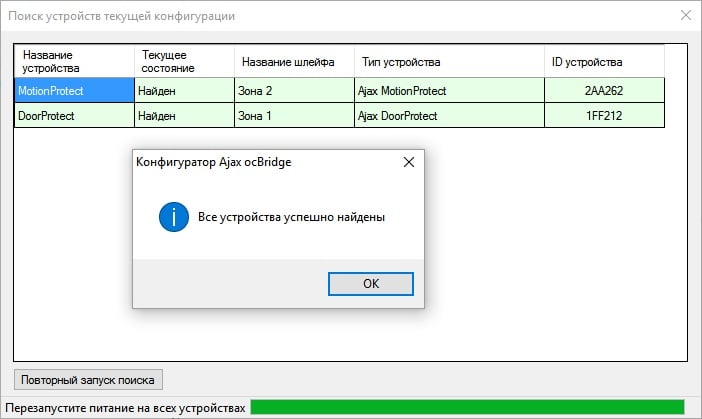
Task: Click the Найден status in MotionProtect row
Action: click(184, 90)
